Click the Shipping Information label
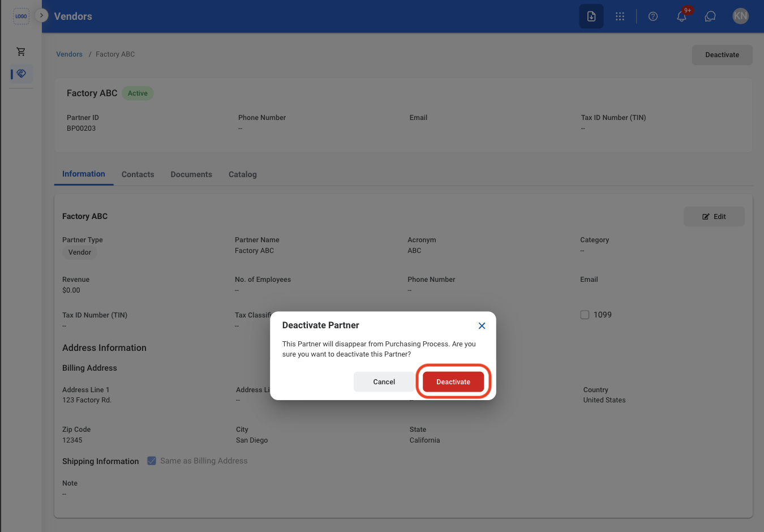764x532 pixels. coord(101,461)
